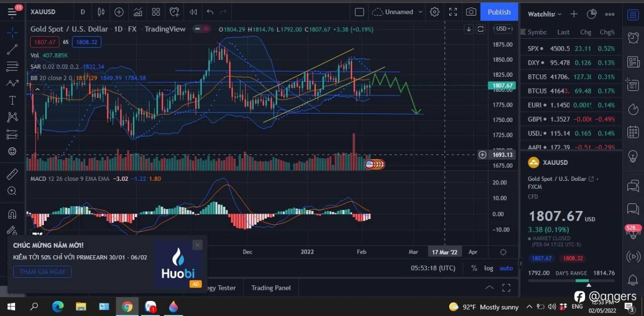Click the blue Publish button
Viewport: 644px width, 316px height.
pos(499,12)
